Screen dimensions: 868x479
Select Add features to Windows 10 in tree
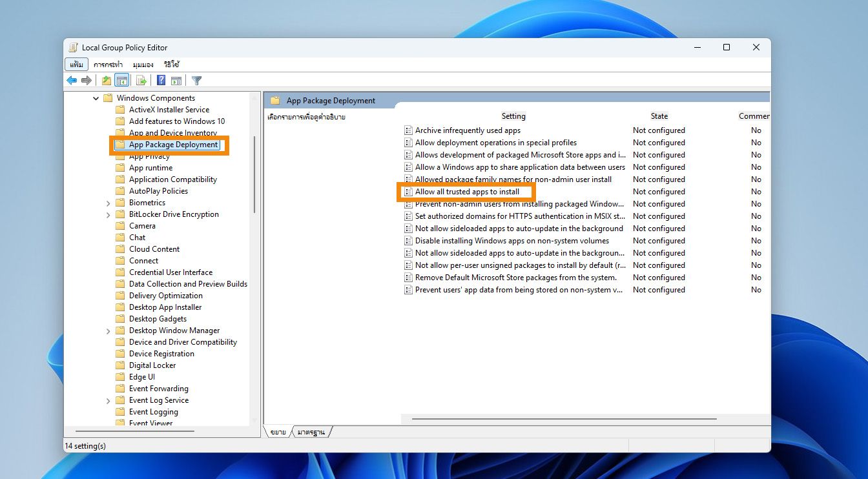(177, 121)
